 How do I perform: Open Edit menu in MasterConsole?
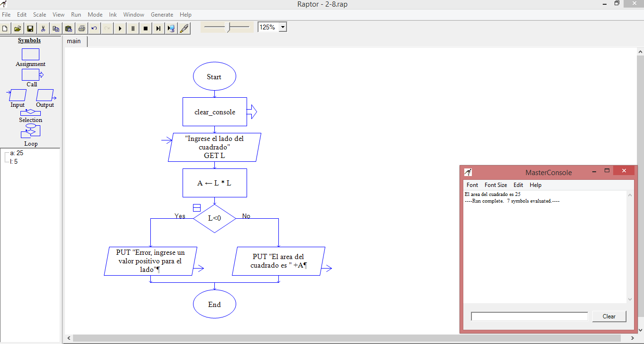click(518, 185)
